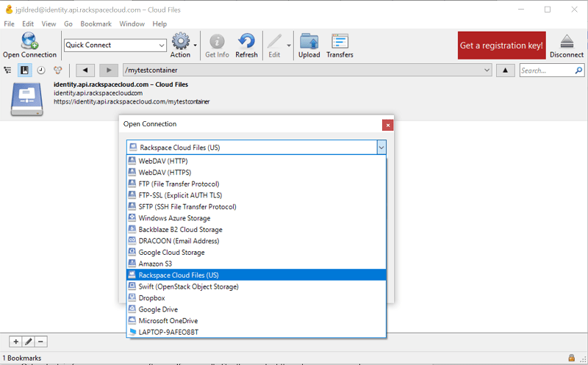
Task: Select highlighted Rackspace Cloud Files (US) item
Action: point(257,275)
